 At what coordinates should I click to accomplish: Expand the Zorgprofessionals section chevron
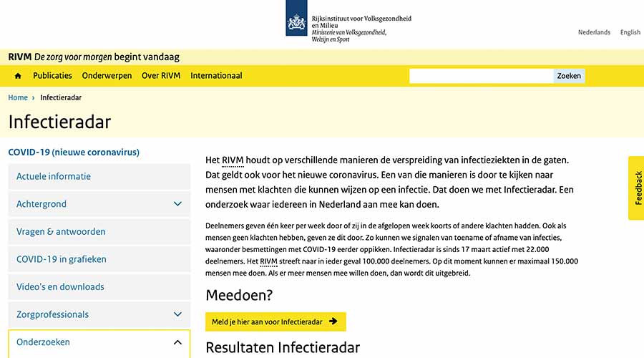[177, 314]
